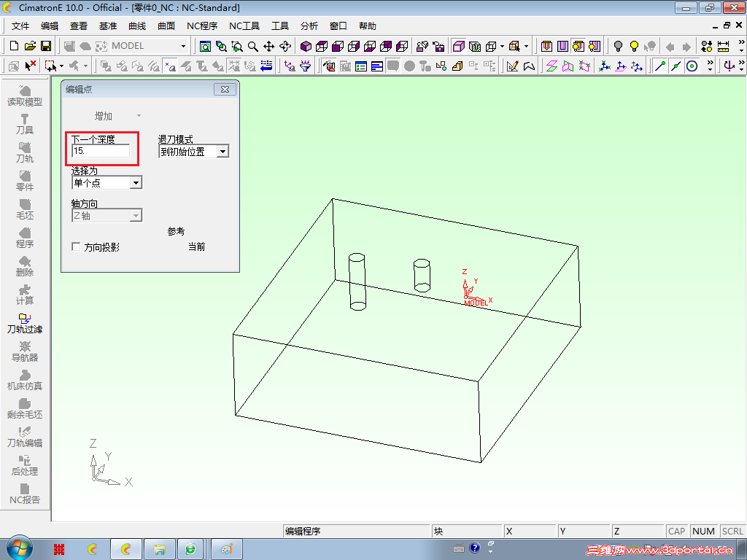
Task: Click the Open file folder icon
Action: click(30, 46)
